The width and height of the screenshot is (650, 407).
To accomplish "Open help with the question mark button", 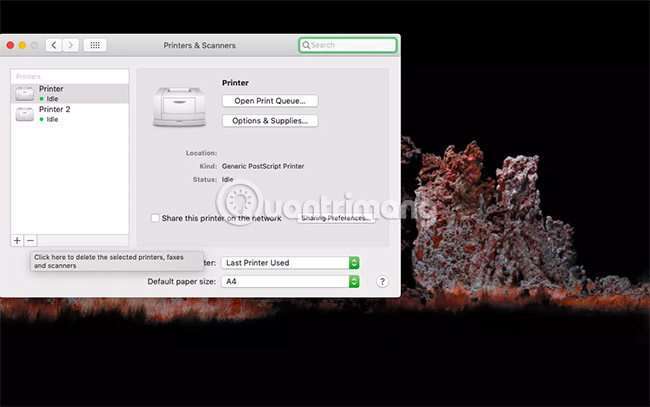I will pyautogui.click(x=382, y=281).
